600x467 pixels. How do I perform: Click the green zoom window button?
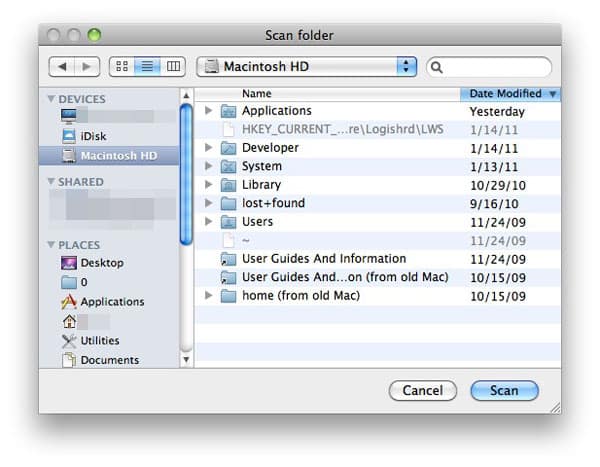pos(94,35)
